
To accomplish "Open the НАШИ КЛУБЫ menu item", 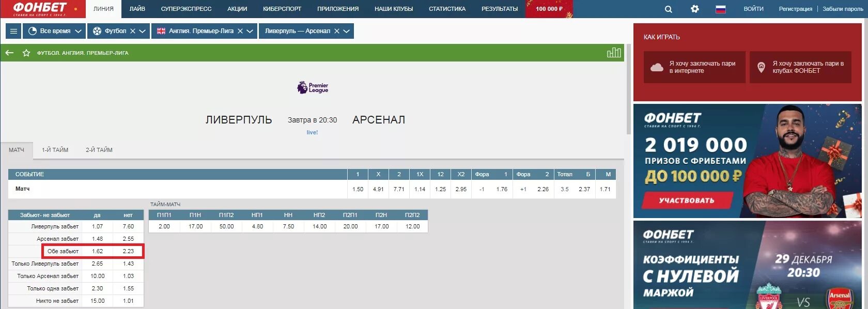I will coord(394,9).
